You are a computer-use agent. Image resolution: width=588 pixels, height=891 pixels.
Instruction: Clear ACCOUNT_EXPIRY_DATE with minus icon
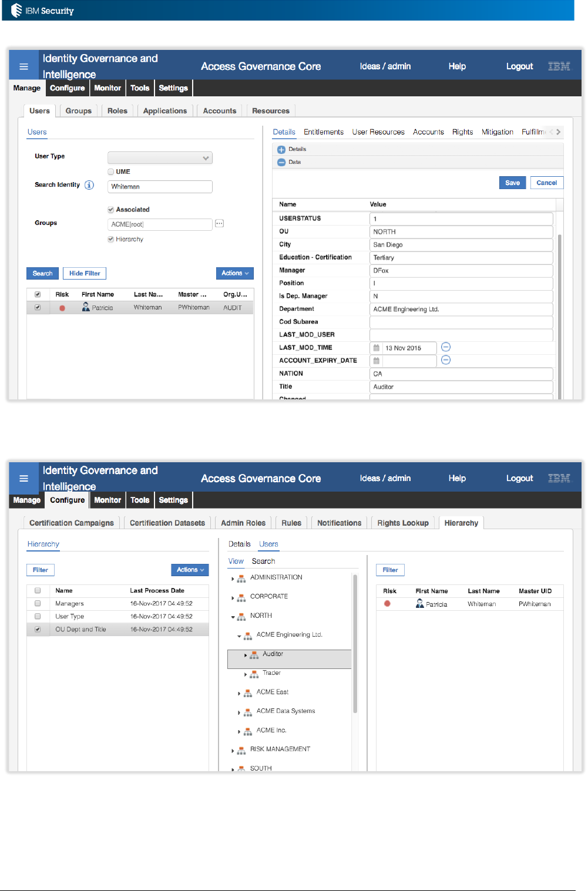pyautogui.click(x=446, y=360)
